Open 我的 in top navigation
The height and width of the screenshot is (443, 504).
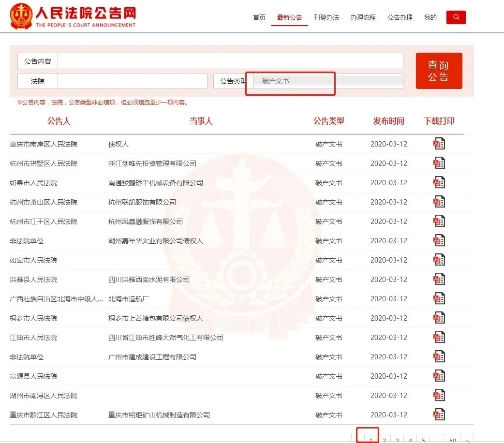pos(430,17)
